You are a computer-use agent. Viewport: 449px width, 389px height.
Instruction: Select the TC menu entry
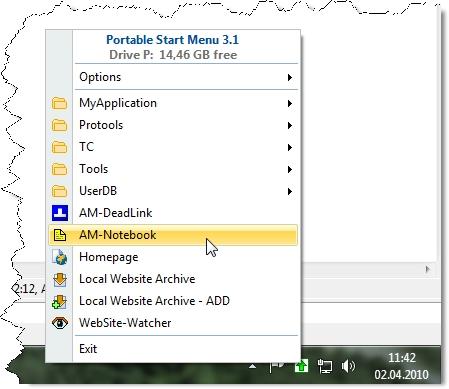tap(173, 147)
